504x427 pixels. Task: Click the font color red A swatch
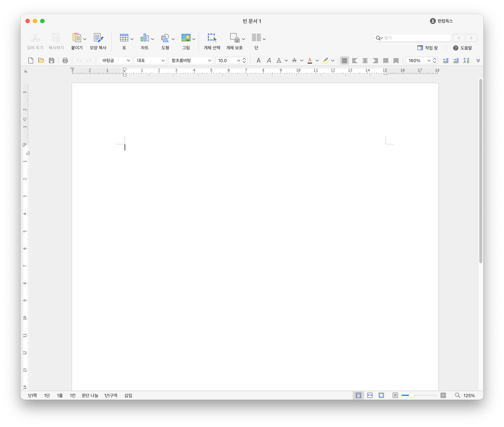(310, 60)
